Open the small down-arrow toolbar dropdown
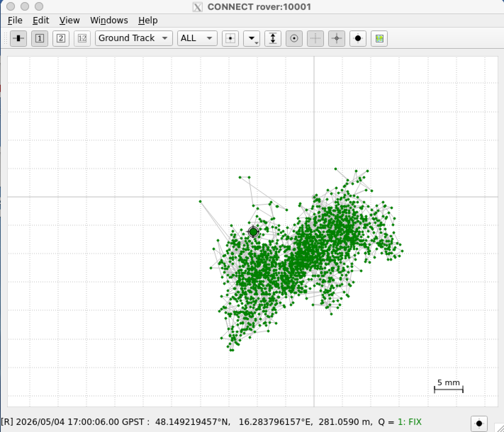 252,38
